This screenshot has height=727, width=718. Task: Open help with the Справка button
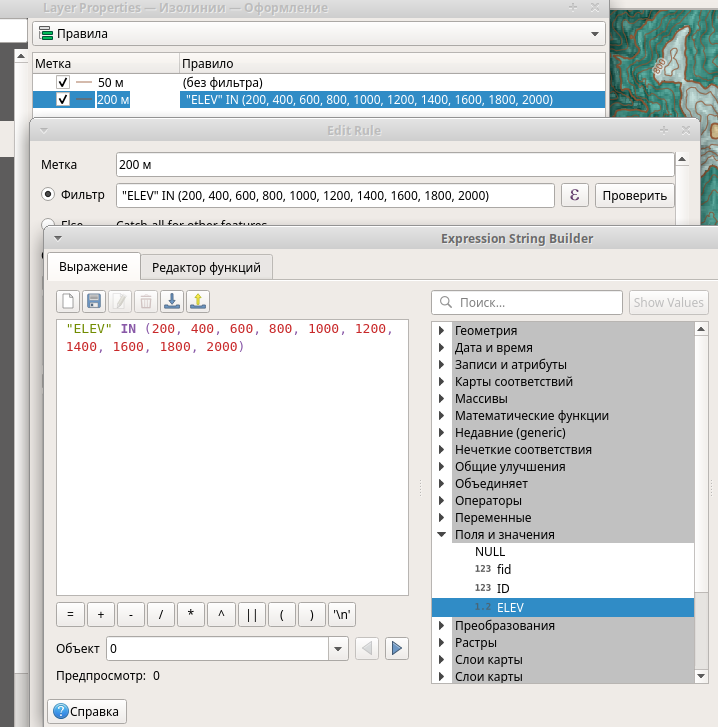[87, 712]
